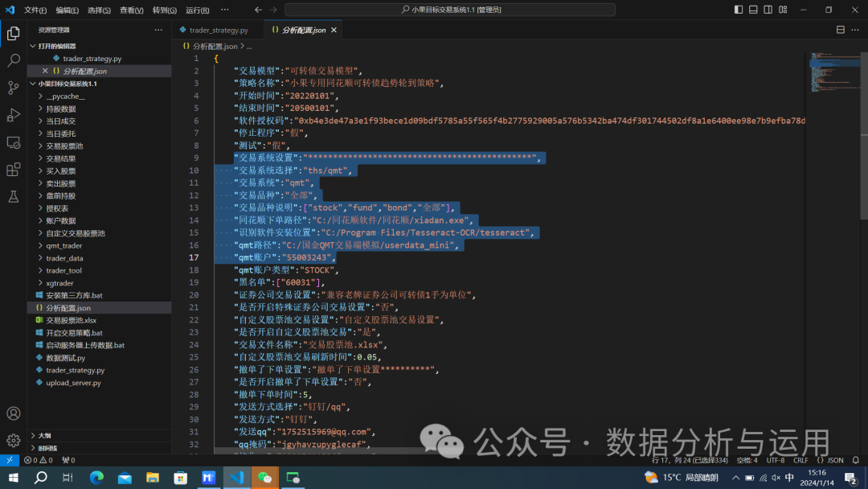Open the 查看(V) menu
Viewport: 868px width, 489px height.
[x=131, y=10]
